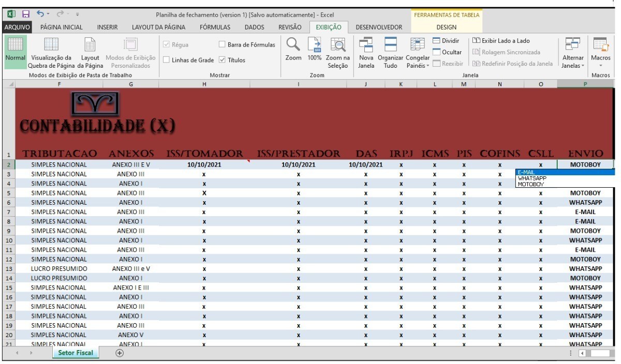Expand the Macros dropdown arrow
Image resolution: width=621 pixels, height=364 pixels.
pyautogui.click(x=601, y=65)
